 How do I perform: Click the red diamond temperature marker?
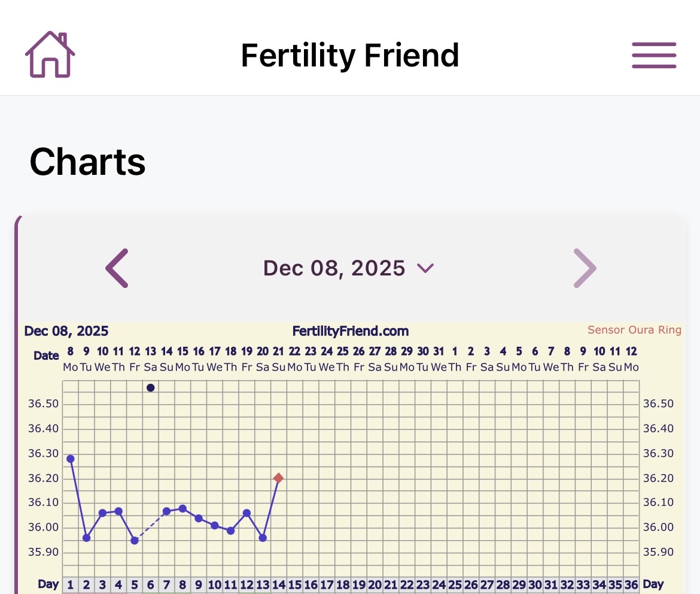tap(278, 478)
